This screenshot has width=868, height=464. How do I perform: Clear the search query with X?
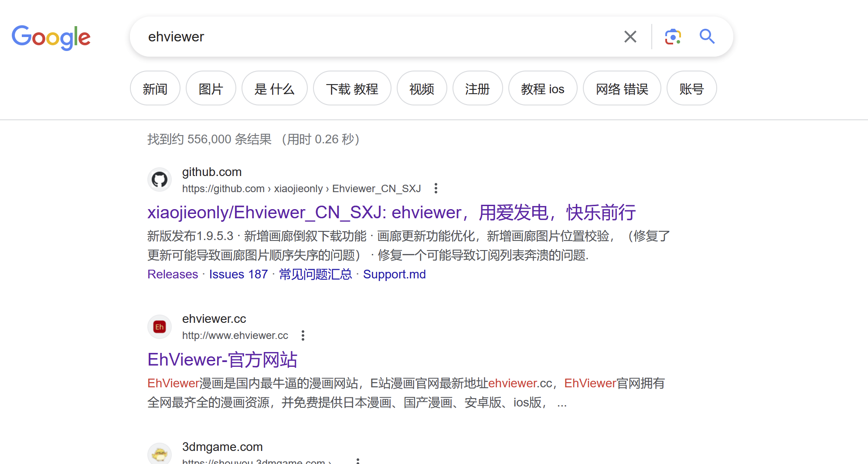click(630, 37)
